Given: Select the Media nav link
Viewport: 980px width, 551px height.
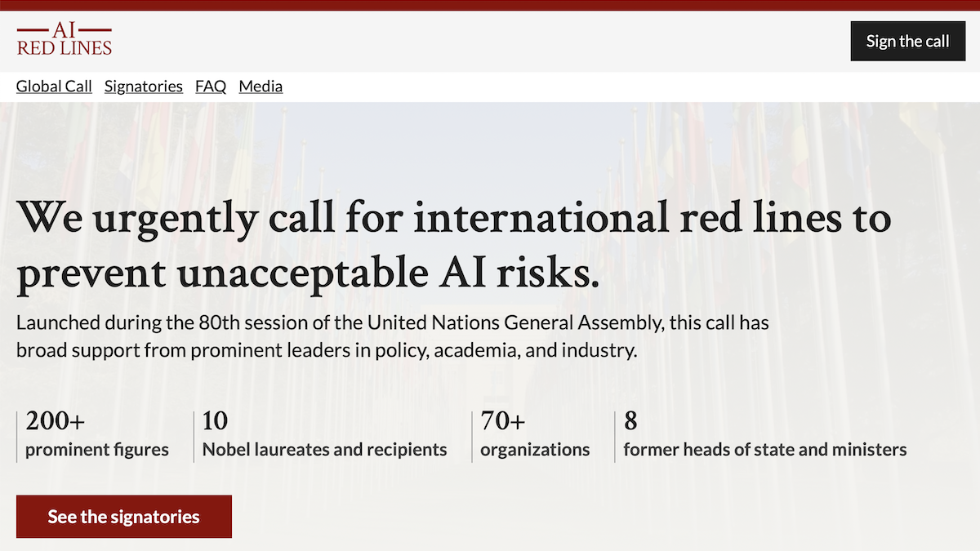Looking at the screenshot, I should tap(261, 87).
